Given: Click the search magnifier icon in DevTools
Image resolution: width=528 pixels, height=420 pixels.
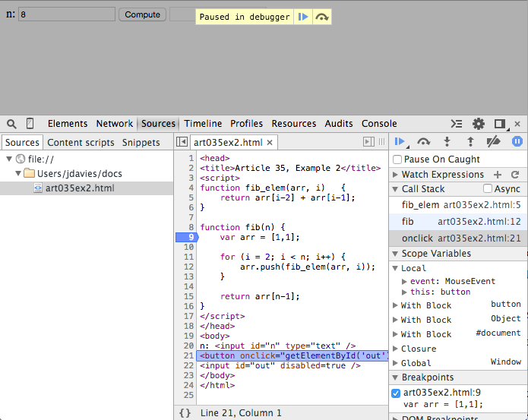Looking at the screenshot, I should pos(11,124).
